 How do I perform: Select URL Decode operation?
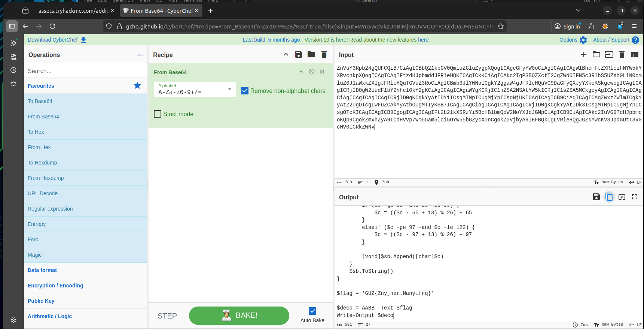click(85, 193)
